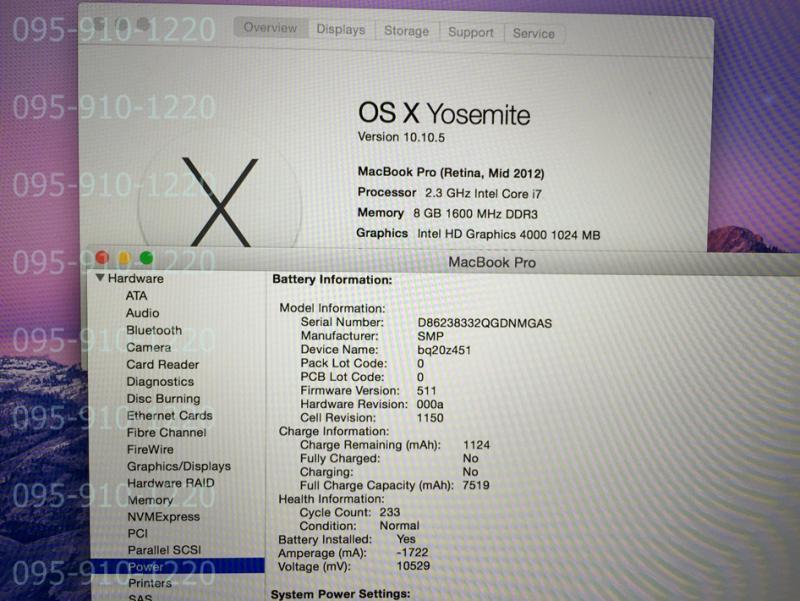Click the Battery Installed value Yes
This screenshot has height=601, width=800.
[x=406, y=539]
